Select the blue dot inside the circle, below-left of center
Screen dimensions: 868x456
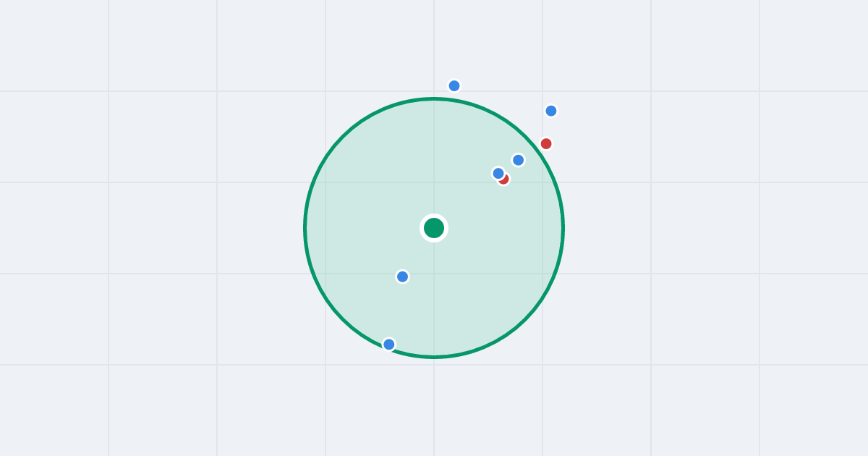click(x=403, y=276)
